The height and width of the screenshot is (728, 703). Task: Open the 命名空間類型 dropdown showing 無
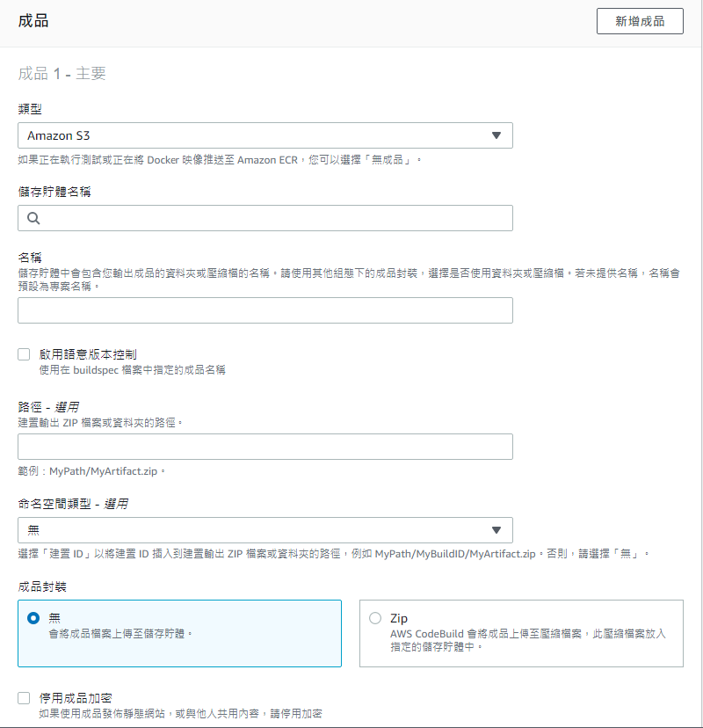[x=264, y=529]
